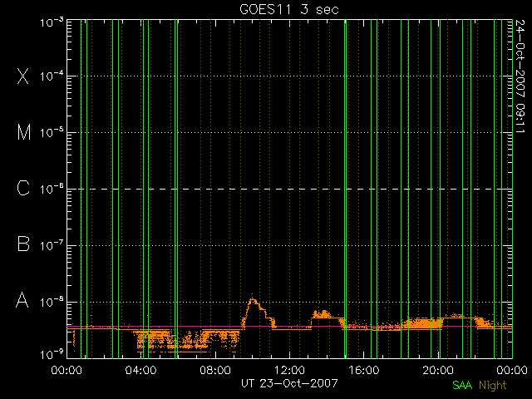
Task: Click the A flare class label
Action: coord(22,300)
